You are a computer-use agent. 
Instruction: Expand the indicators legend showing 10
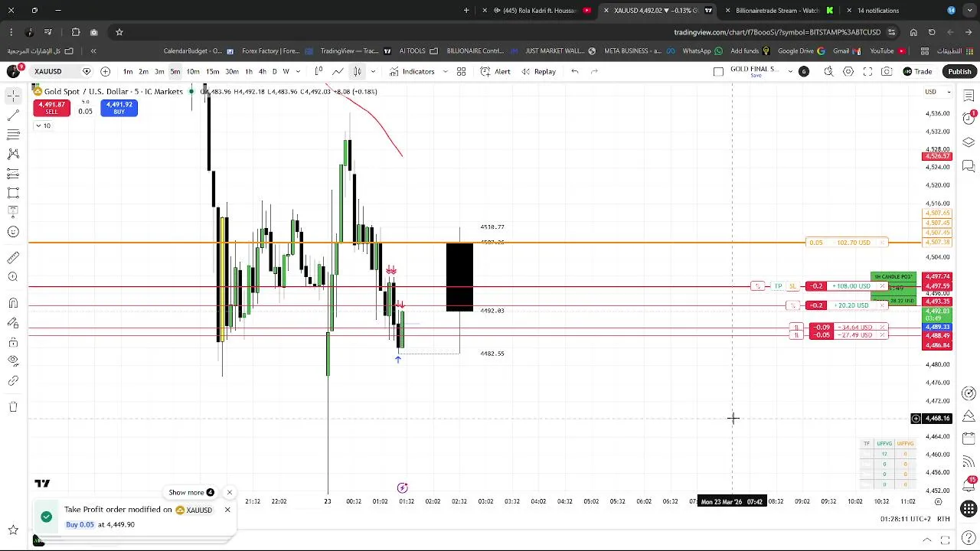click(43, 126)
